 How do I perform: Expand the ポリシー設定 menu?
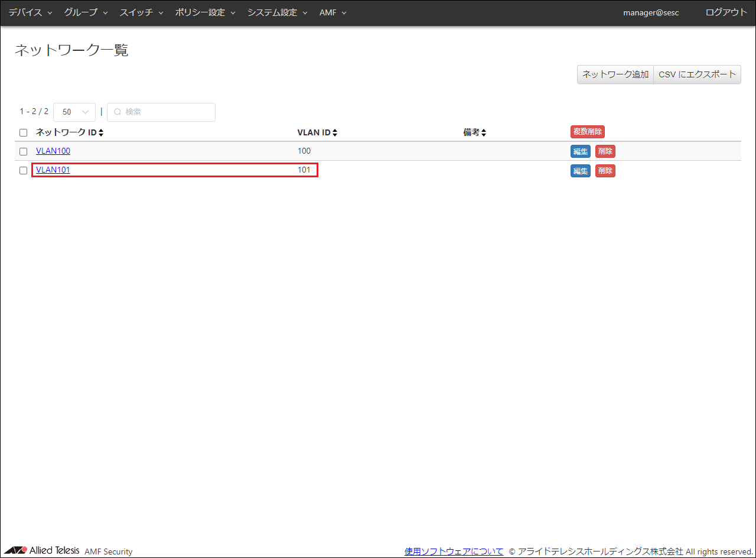point(205,12)
